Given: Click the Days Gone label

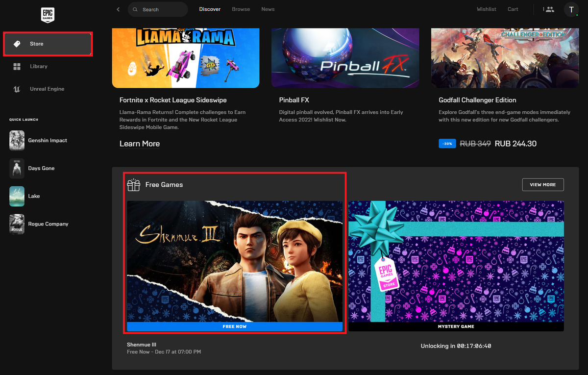Looking at the screenshot, I should tap(41, 169).
